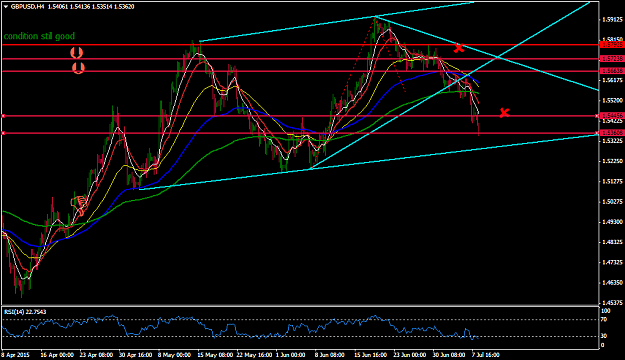Click the red 1.57925 price tag
The height and width of the screenshot is (360, 625).
[612, 45]
